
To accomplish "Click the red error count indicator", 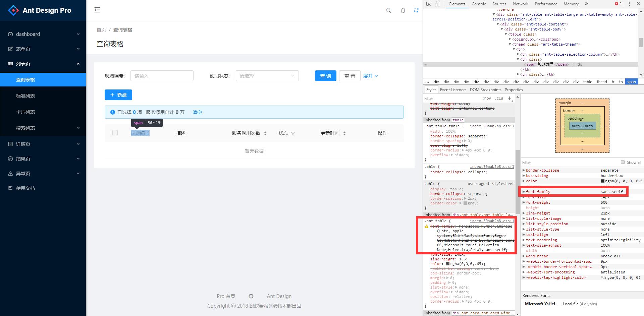I will 618,4.
